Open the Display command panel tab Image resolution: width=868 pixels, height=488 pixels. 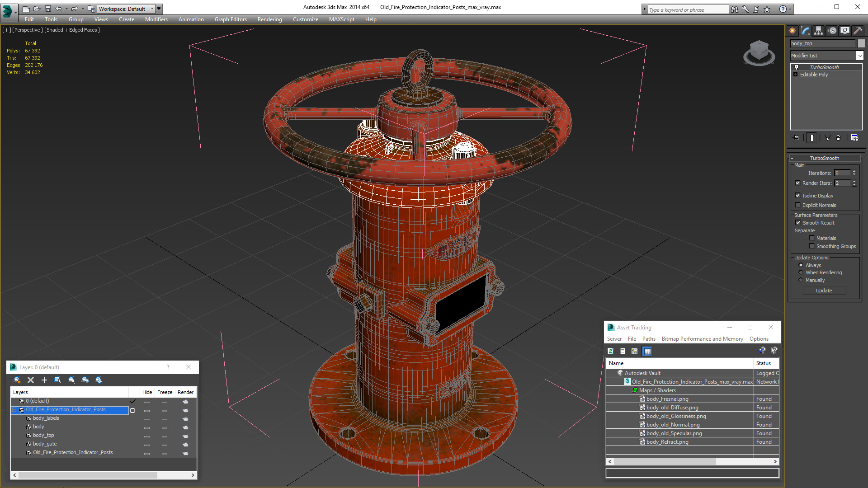[x=845, y=31]
